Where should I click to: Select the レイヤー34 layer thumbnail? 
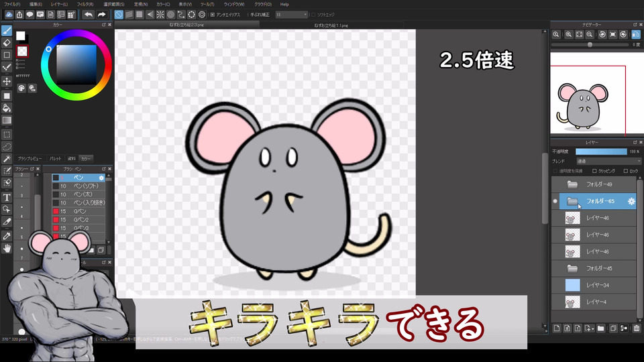572,285
